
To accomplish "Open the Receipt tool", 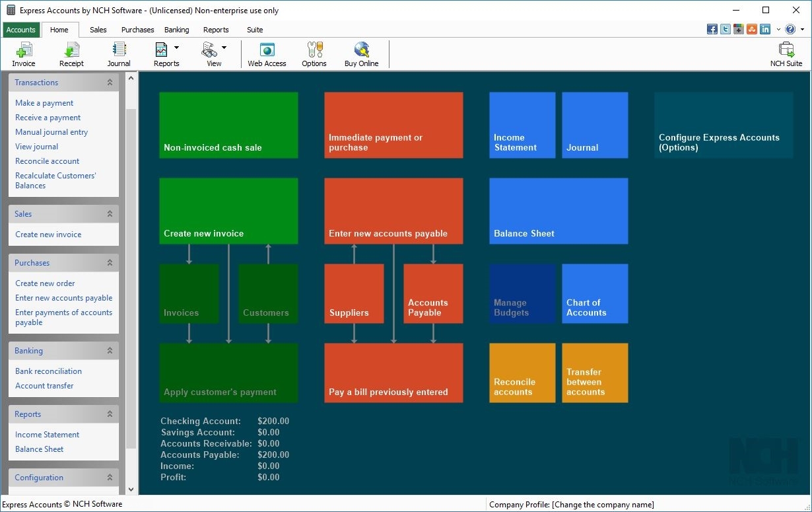I will coord(71,53).
